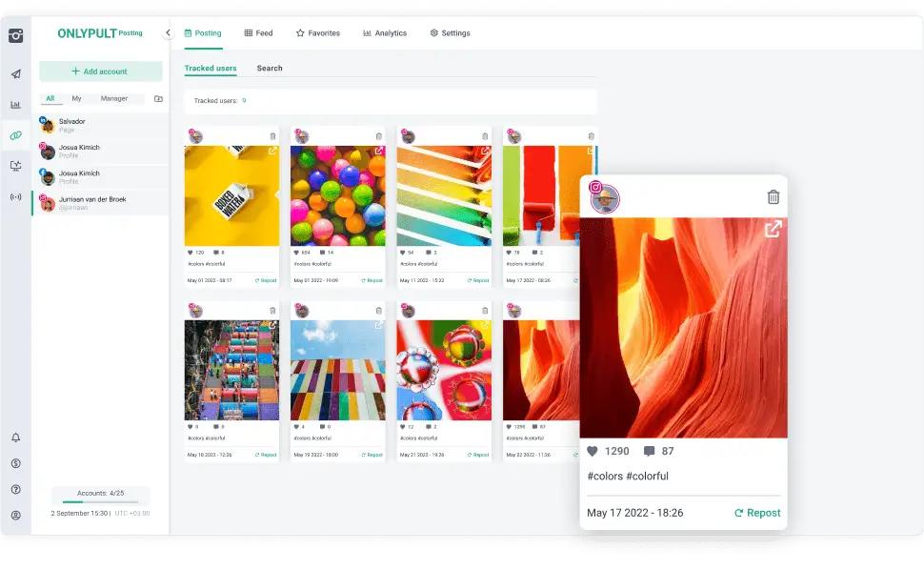
Task: Switch to the Feed tab
Action: pos(258,32)
